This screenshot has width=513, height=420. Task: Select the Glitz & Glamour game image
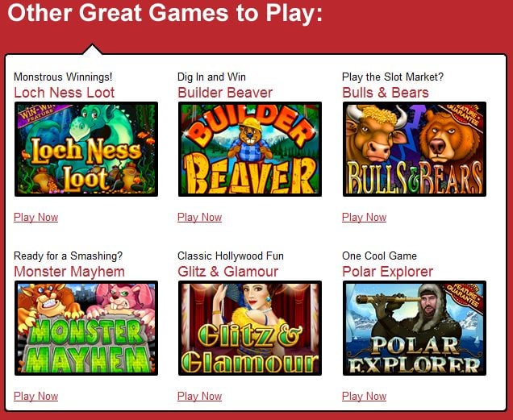(250, 328)
